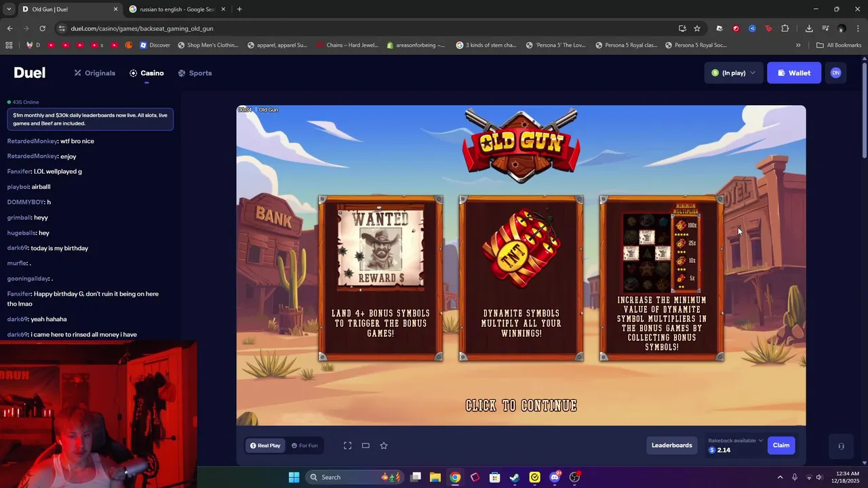Select Real Play mode
Viewport: 868px width, 488px height.
pyautogui.click(x=265, y=445)
